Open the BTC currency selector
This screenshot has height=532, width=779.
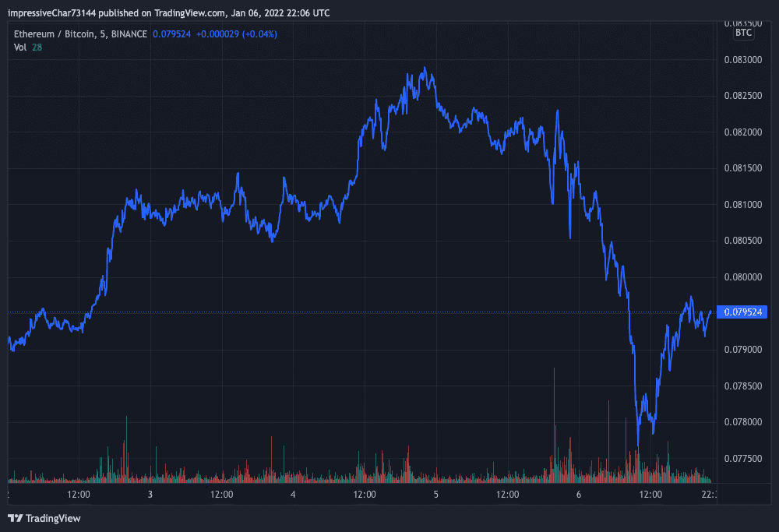743,32
